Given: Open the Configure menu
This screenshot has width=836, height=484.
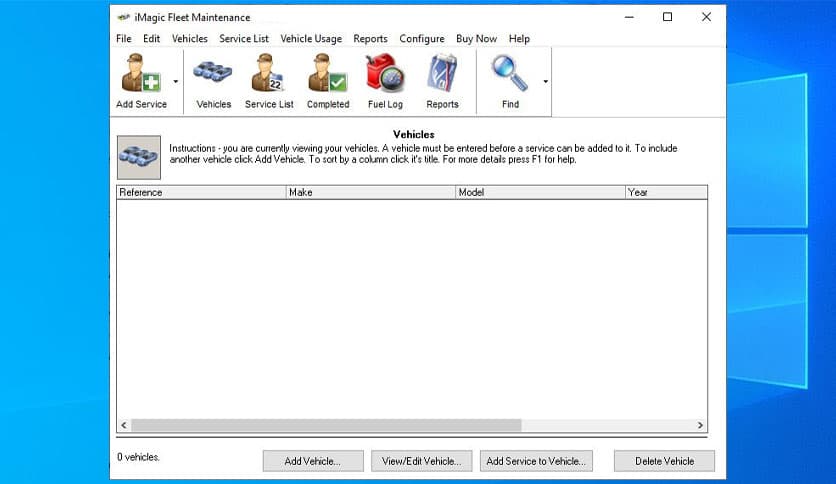Looking at the screenshot, I should tap(422, 39).
